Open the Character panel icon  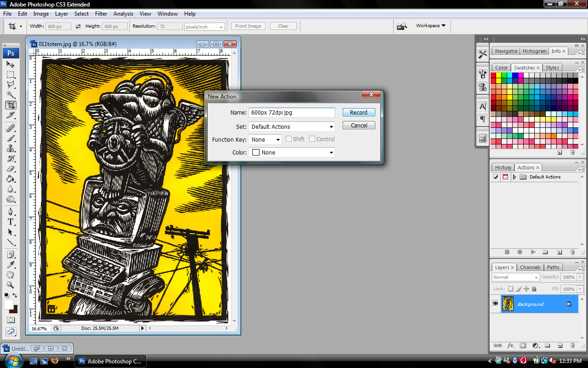point(482,106)
